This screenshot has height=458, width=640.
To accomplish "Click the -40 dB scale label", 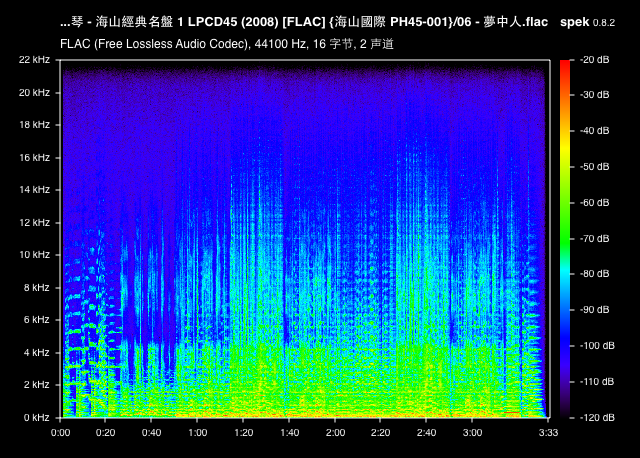I will (x=595, y=131).
